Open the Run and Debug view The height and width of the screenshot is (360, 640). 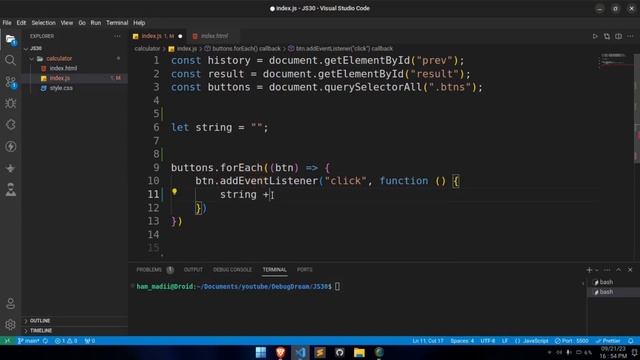click(10, 103)
